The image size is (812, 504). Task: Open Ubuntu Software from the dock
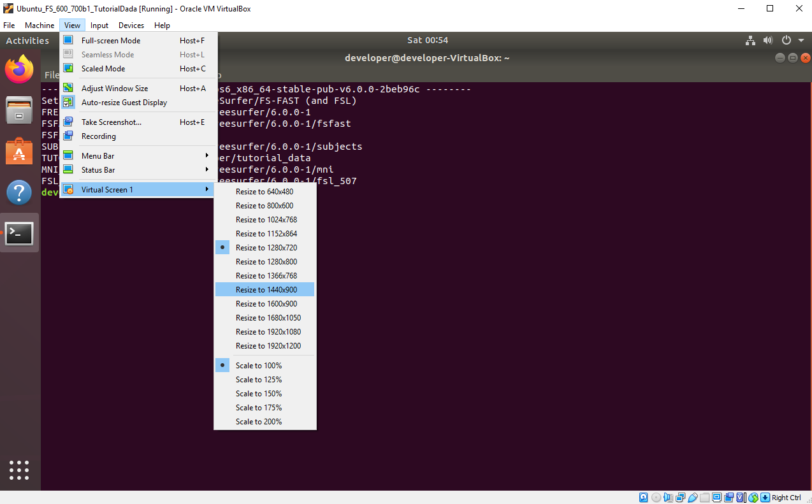pos(19,152)
